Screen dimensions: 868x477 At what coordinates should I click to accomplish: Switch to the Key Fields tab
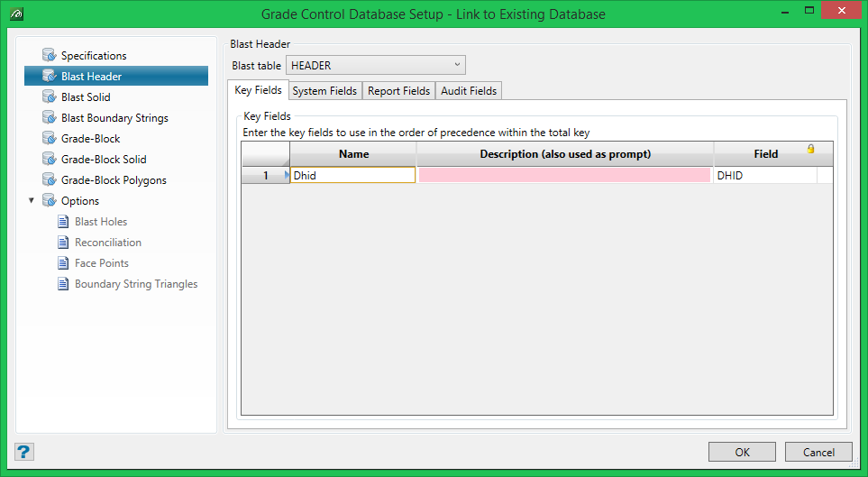(x=258, y=90)
